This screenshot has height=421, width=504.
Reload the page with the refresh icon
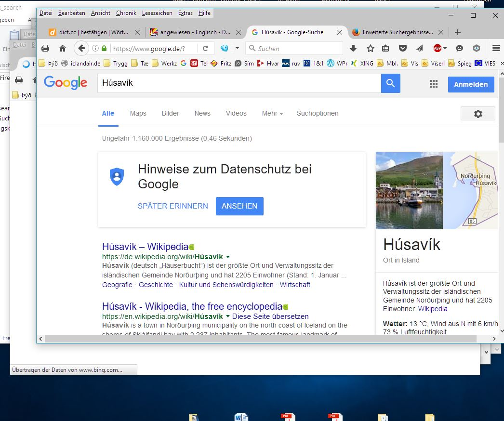[205, 48]
